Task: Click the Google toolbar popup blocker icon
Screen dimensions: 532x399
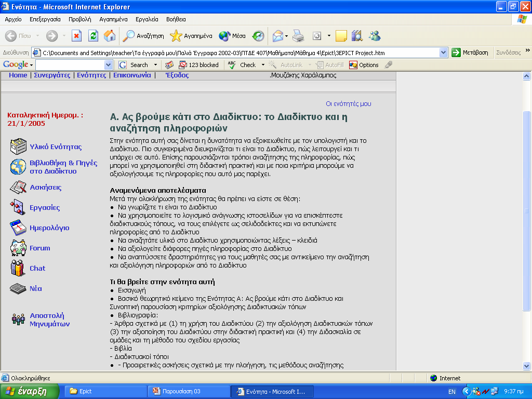Action: [x=183, y=65]
